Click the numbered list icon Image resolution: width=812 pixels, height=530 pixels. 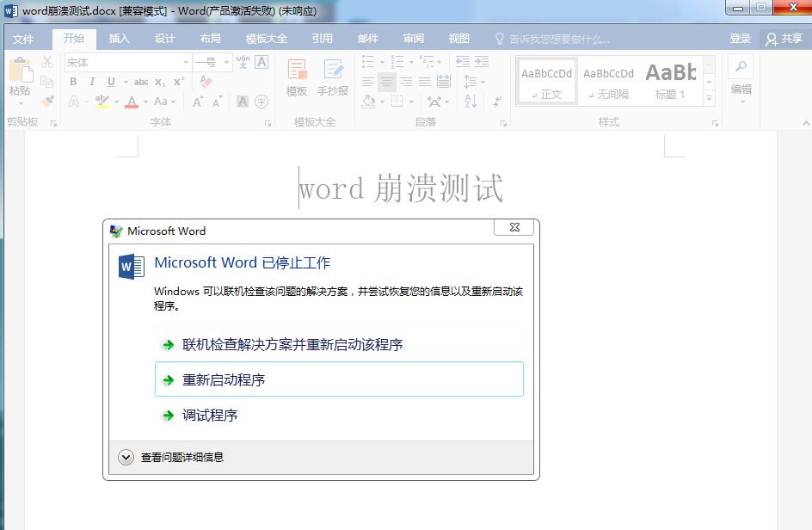coord(397,62)
